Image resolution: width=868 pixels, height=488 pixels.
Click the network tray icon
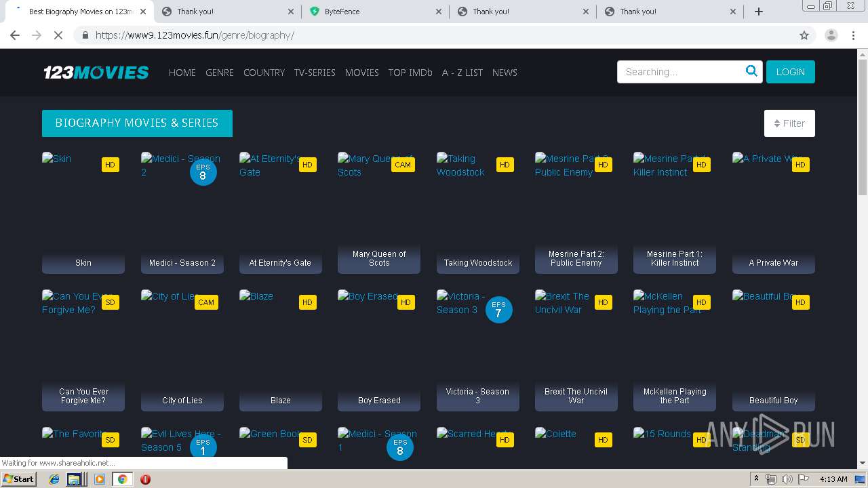click(771, 479)
